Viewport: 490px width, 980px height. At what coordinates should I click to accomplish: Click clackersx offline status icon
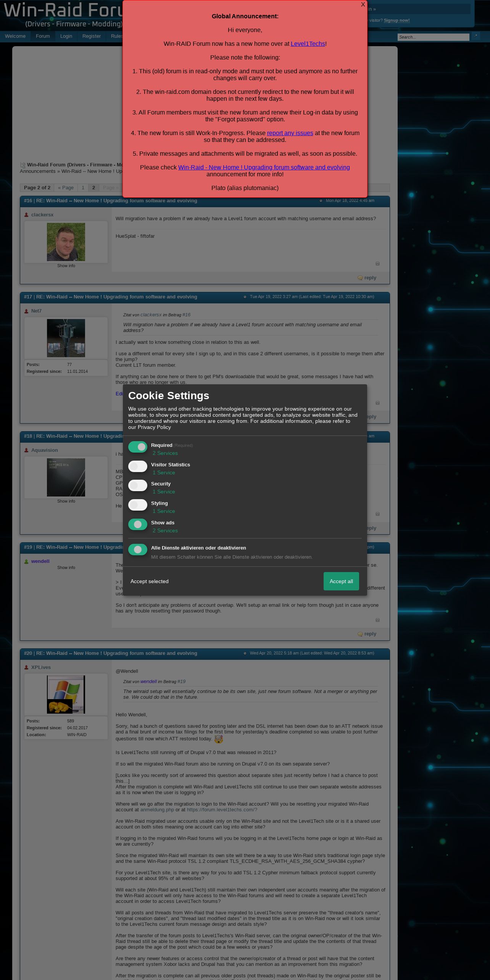pyautogui.click(x=26, y=215)
